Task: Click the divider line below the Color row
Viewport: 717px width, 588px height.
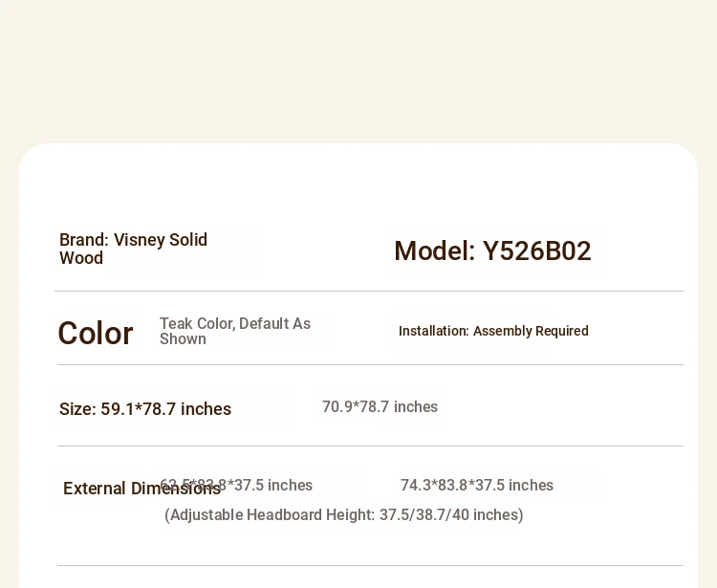Action: tap(370, 365)
